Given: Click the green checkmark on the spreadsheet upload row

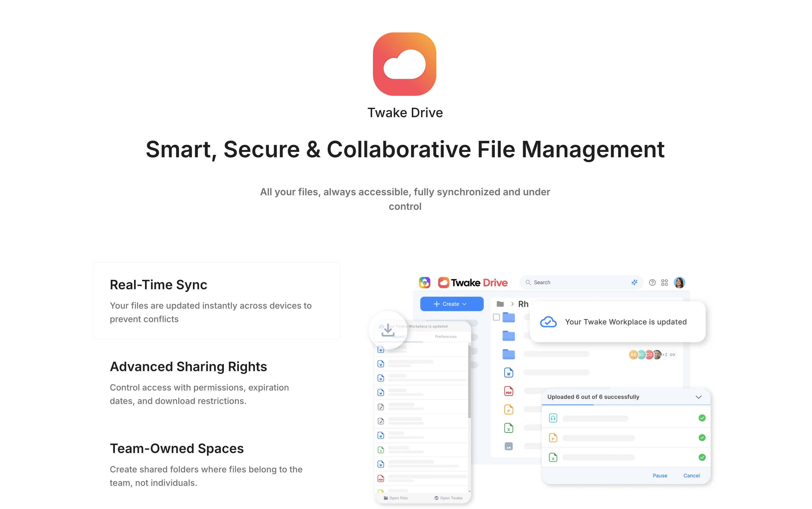Looking at the screenshot, I should tap(702, 457).
